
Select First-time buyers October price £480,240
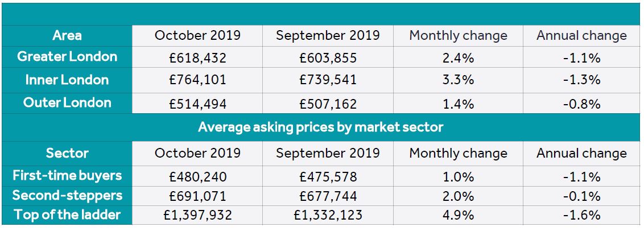(197, 177)
